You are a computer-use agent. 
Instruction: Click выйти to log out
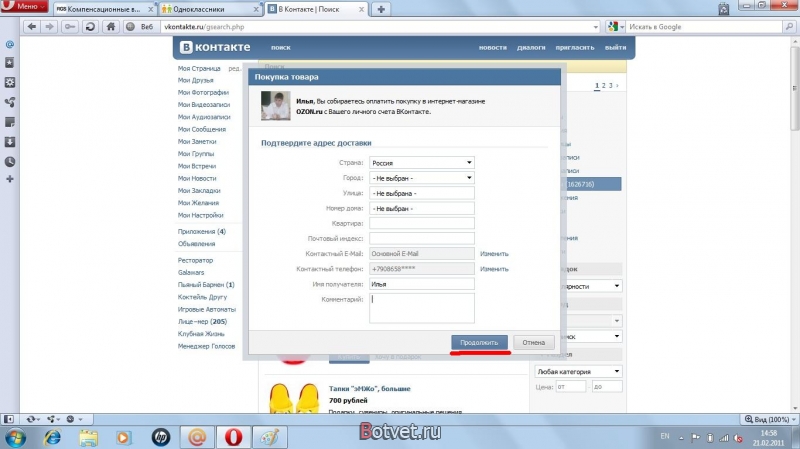[615, 47]
